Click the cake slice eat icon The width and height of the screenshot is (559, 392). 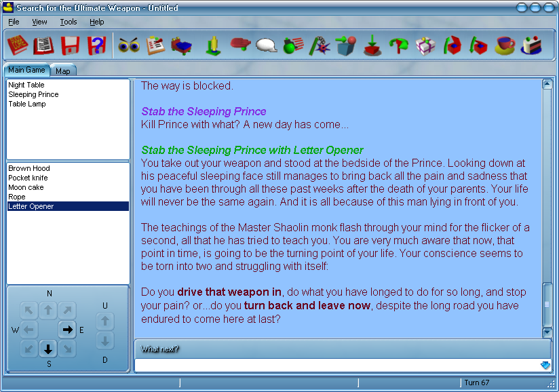tap(531, 45)
